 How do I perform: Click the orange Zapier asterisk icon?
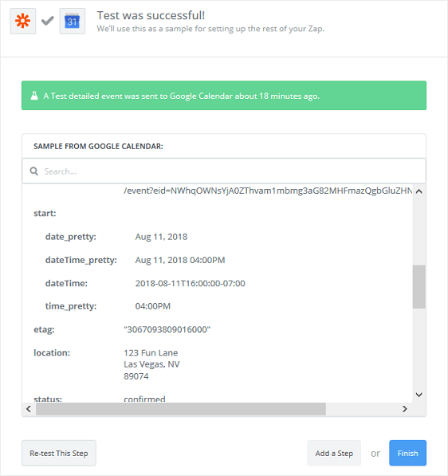pos(23,22)
